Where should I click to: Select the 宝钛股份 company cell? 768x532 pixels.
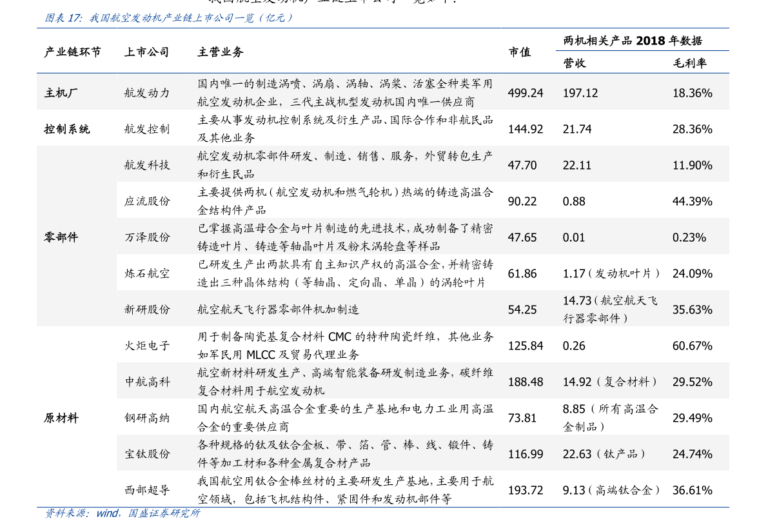point(149,453)
